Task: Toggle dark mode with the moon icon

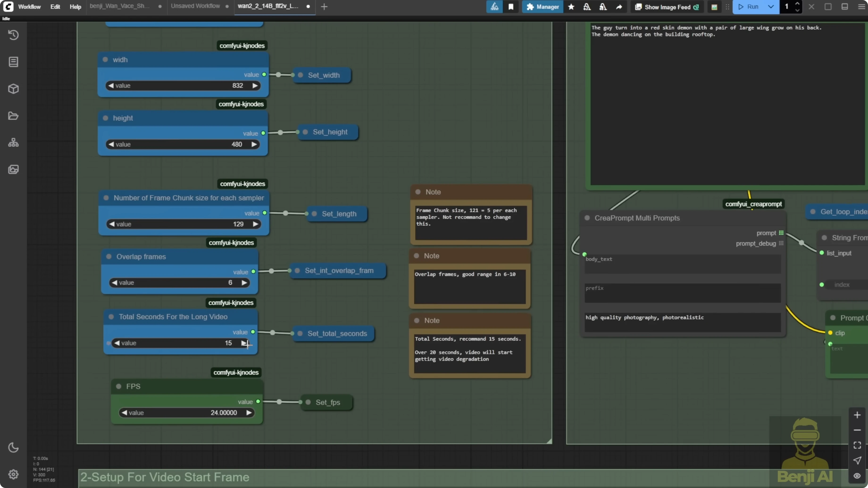Action: tap(13, 447)
